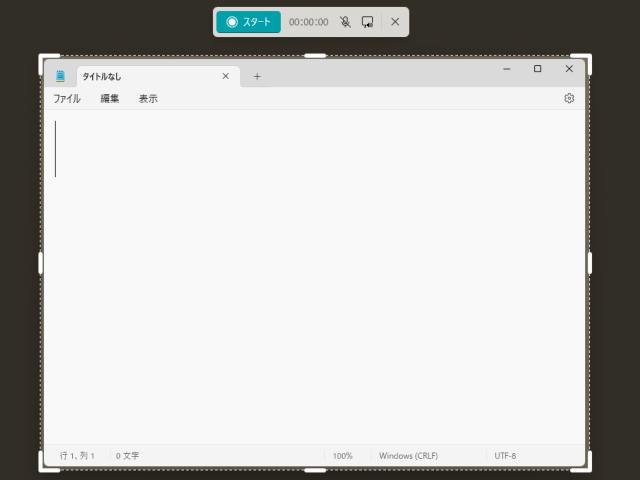Close the タイトルなし tab
Screen dimensions: 640x480
[225, 76]
